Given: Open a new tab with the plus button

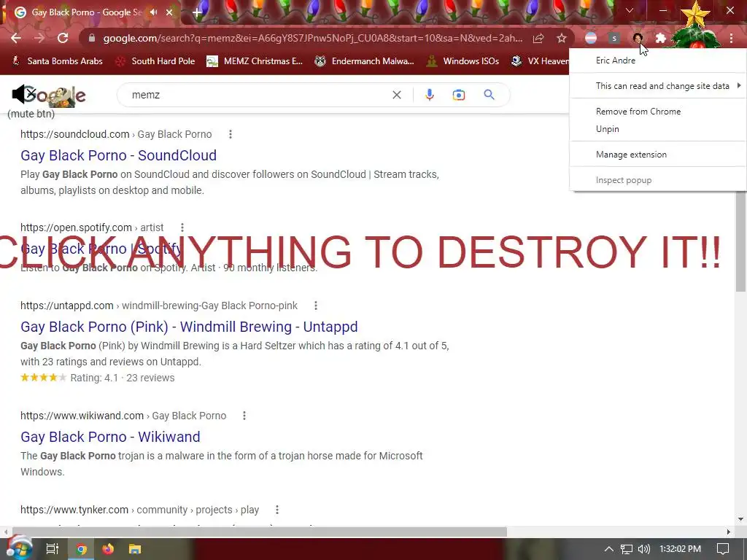Looking at the screenshot, I should coord(197,12).
